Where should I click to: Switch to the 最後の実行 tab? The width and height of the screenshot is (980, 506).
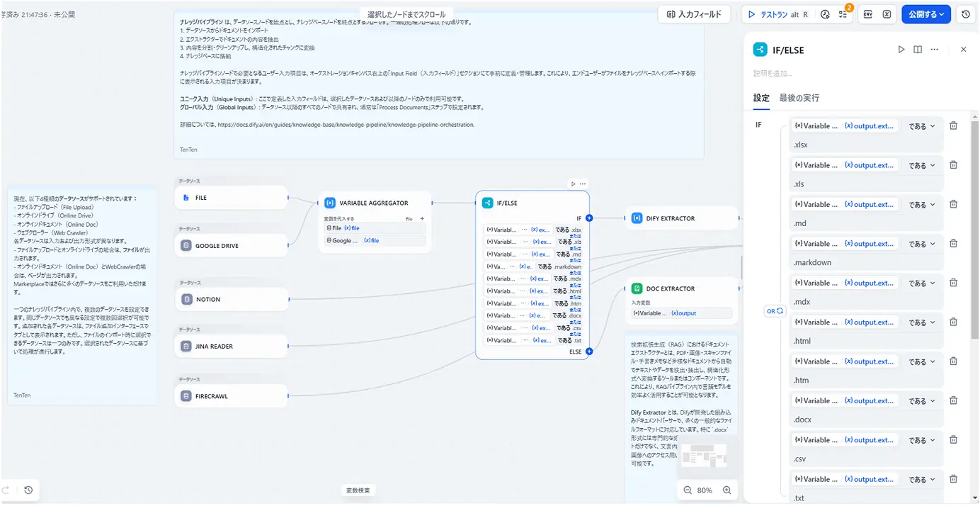pos(799,98)
